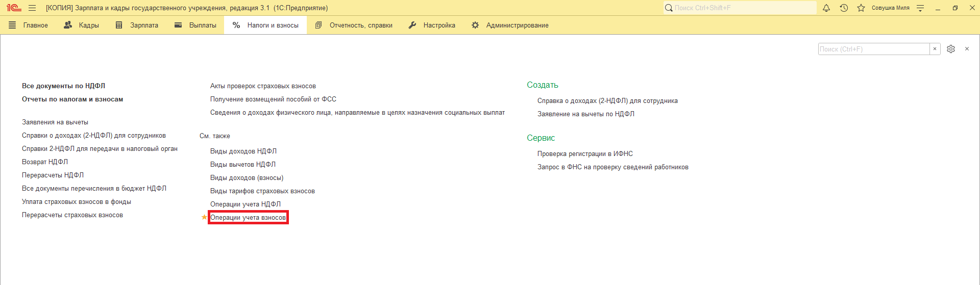Viewport: 980px width, 285px height.
Task: Open the Главное section
Action: [x=28, y=25]
